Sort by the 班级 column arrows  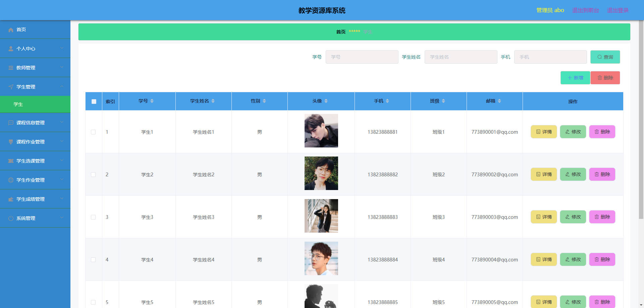click(x=443, y=101)
